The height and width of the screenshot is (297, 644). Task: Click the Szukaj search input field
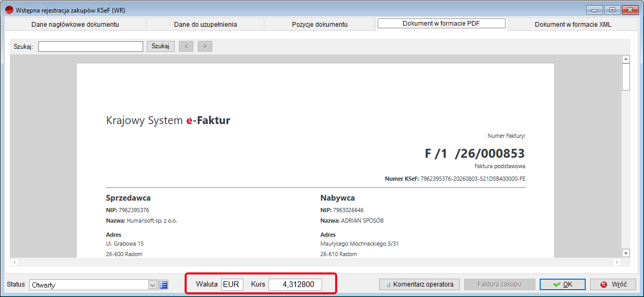91,47
